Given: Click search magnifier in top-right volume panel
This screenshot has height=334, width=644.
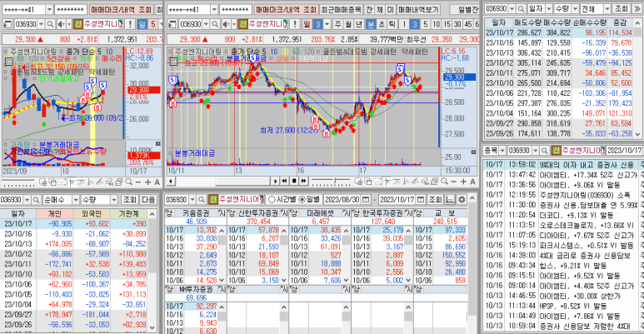Looking at the screenshot, I should pos(521,8).
